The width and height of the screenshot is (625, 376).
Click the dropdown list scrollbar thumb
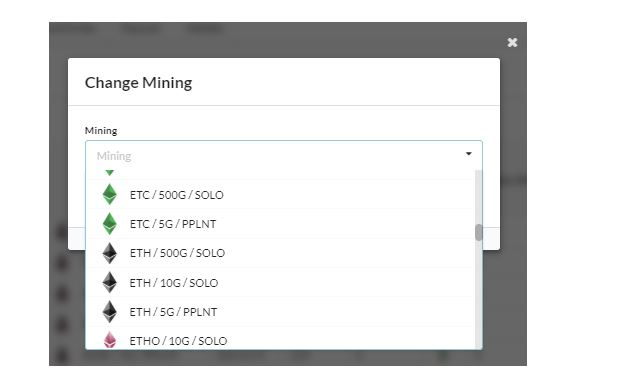[479, 232]
